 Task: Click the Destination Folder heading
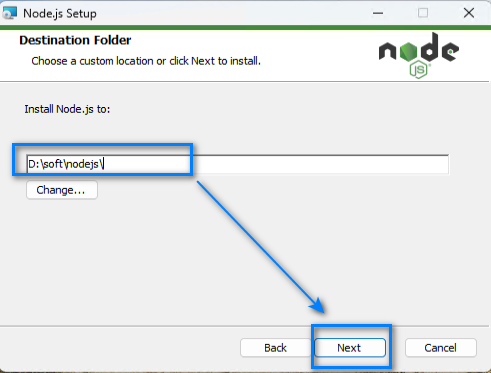pyautogui.click(x=75, y=40)
